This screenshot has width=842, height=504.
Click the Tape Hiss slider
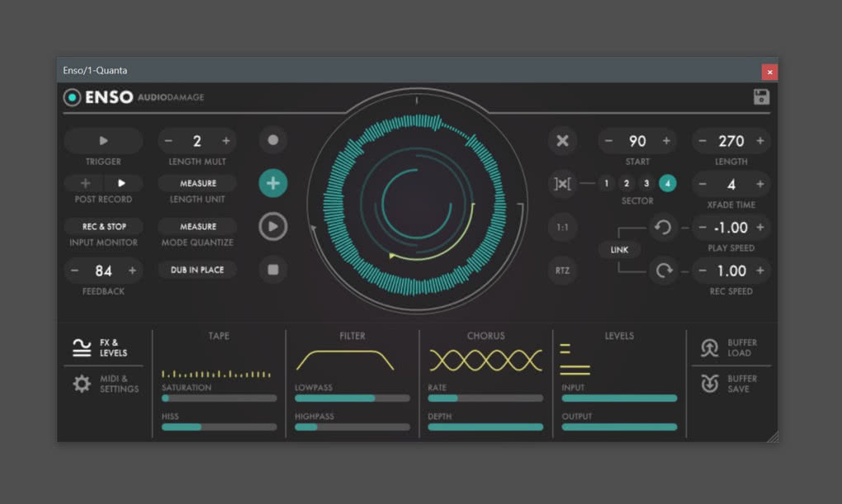219,427
